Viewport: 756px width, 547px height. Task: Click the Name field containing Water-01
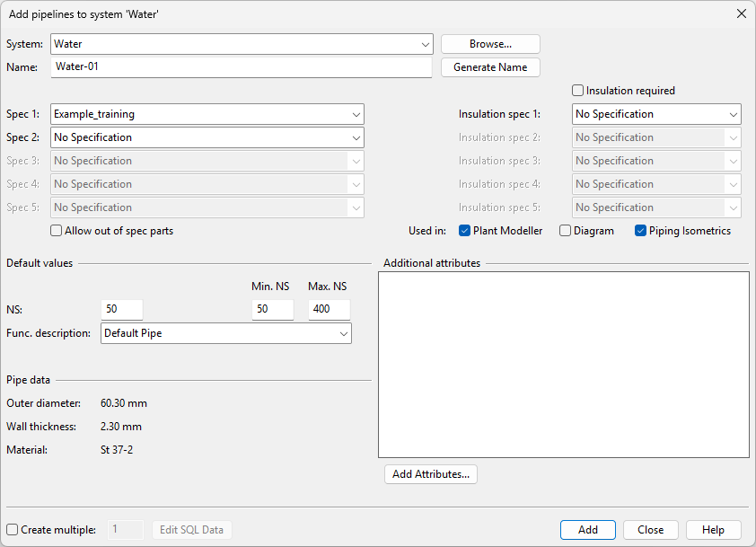pos(241,67)
